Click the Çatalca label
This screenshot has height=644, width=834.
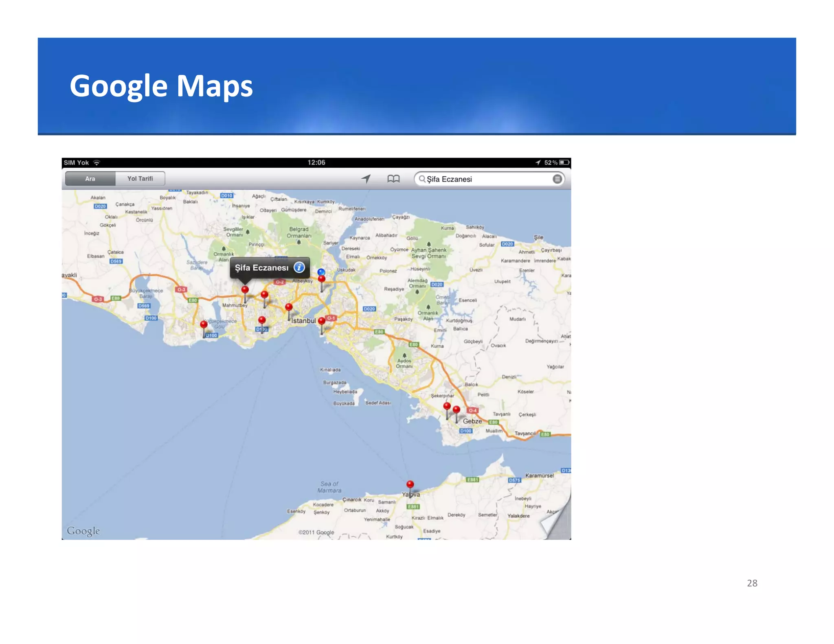click(x=115, y=252)
